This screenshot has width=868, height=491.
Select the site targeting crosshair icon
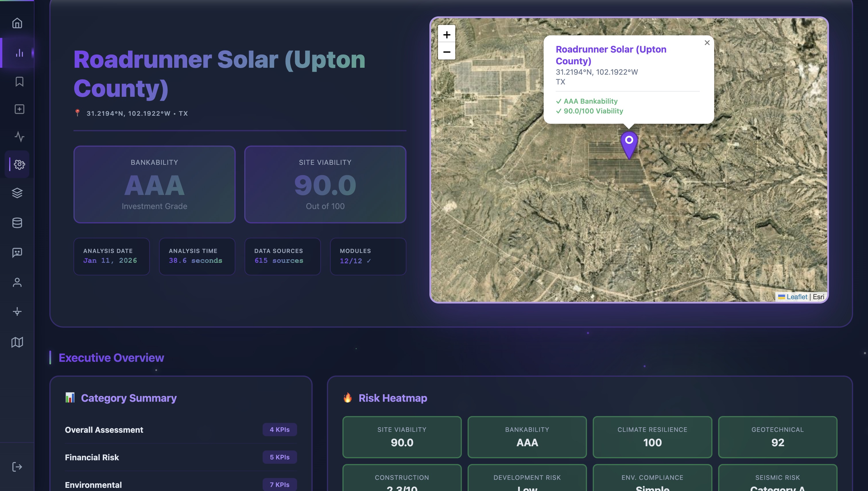point(17,312)
